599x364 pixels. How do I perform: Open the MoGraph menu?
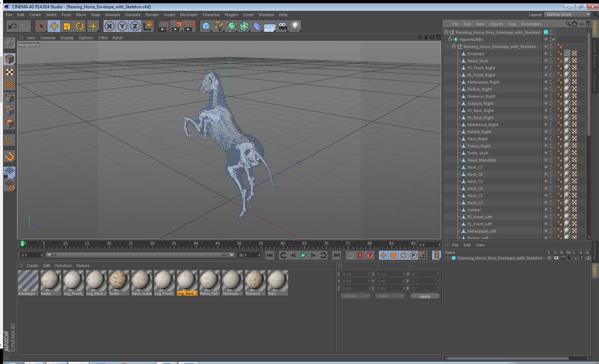188,14
